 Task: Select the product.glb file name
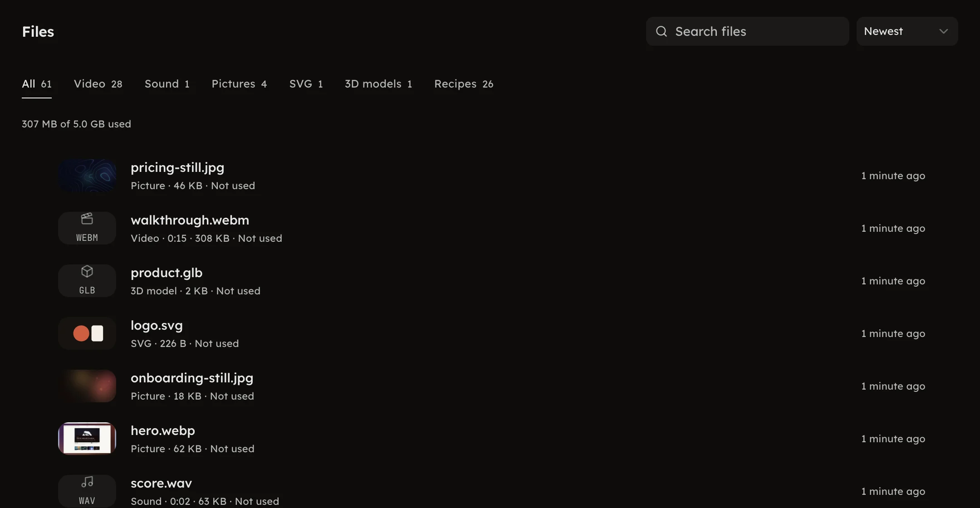click(167, 273)
